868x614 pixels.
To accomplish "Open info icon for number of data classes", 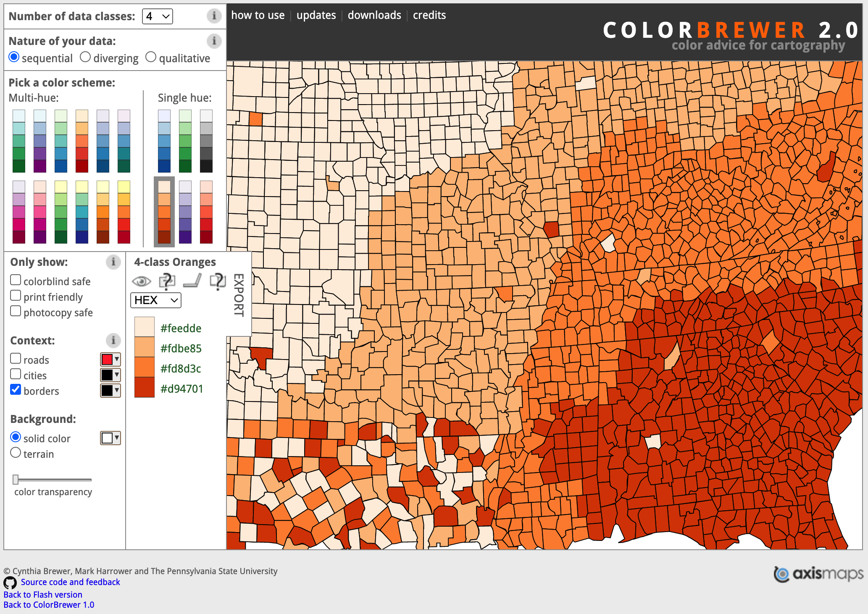I will pos(214,16).
